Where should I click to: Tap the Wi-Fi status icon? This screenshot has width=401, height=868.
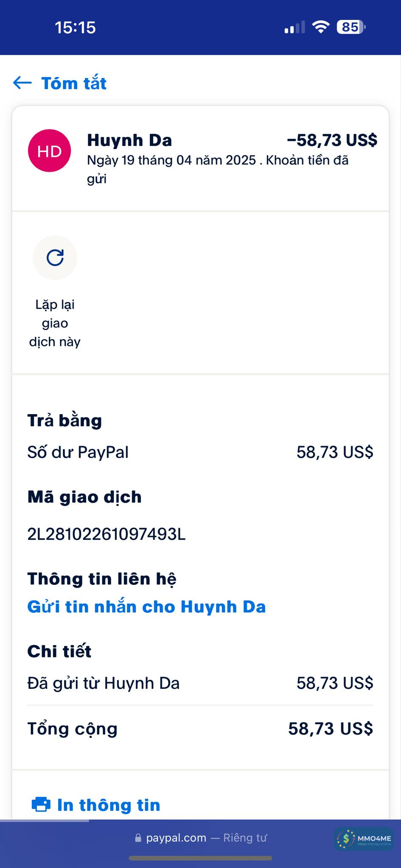pyautogui.click(x=321, y=27)
